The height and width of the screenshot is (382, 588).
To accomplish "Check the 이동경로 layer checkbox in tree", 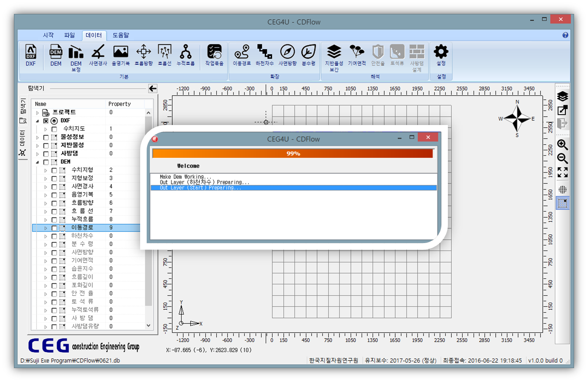I will [x=54, y=228].
